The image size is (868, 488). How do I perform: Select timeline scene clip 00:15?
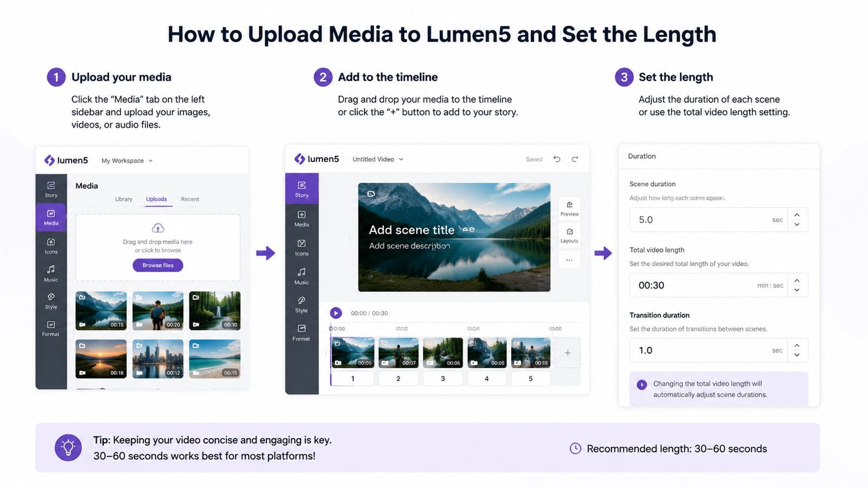pos(531,352)
